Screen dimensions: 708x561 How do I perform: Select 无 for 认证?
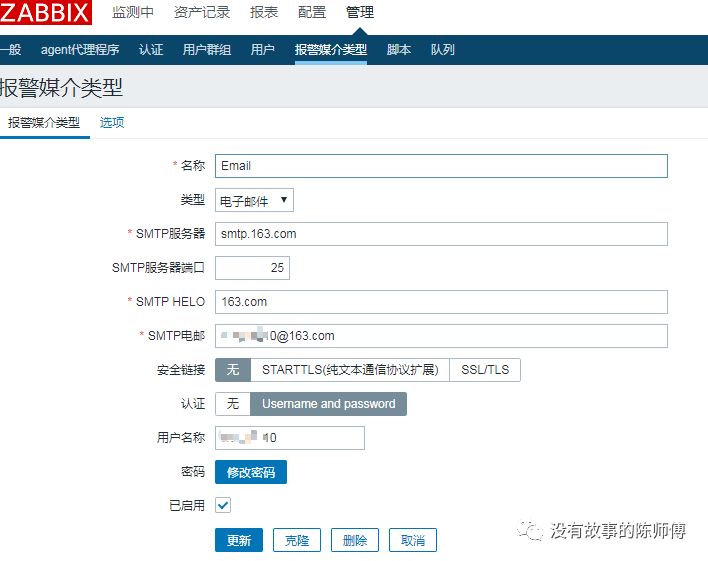pyautogui.click(x=233, y=404)
